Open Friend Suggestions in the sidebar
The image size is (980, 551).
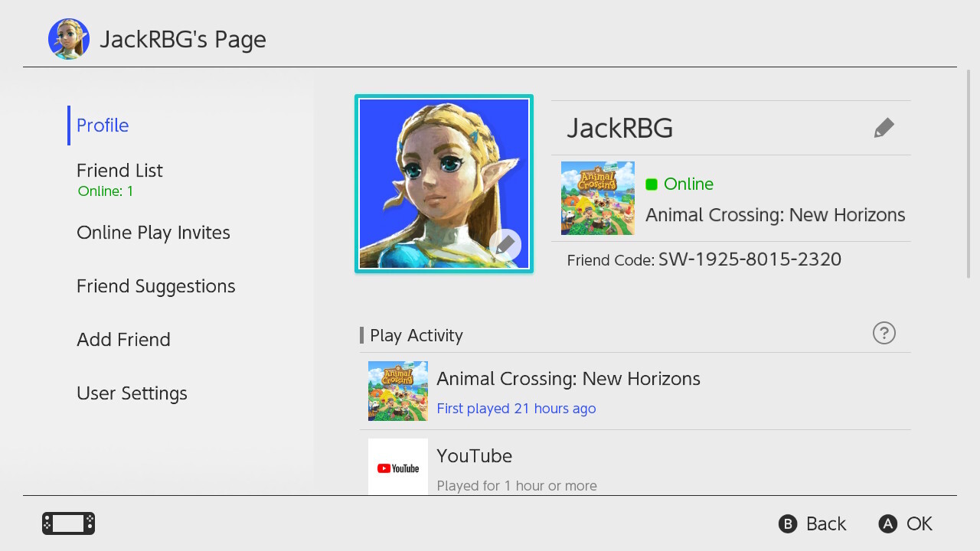tap(155, 286)
